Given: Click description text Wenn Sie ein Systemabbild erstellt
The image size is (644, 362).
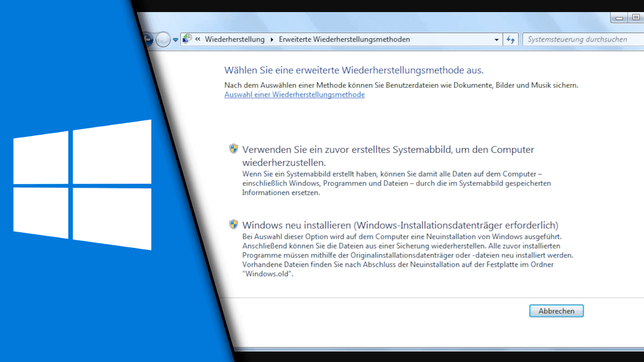Looking at the screenshot, I should (x=396, y=183).
